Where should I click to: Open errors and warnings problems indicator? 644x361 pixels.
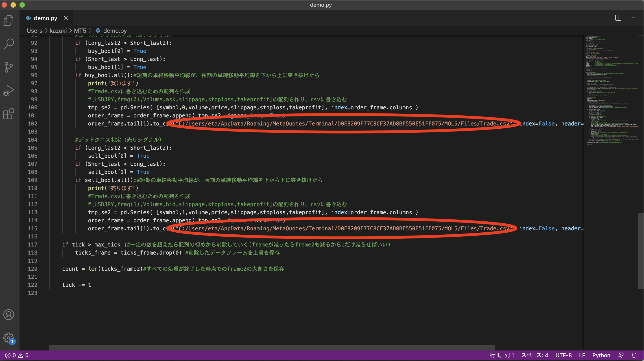(17, 355)
